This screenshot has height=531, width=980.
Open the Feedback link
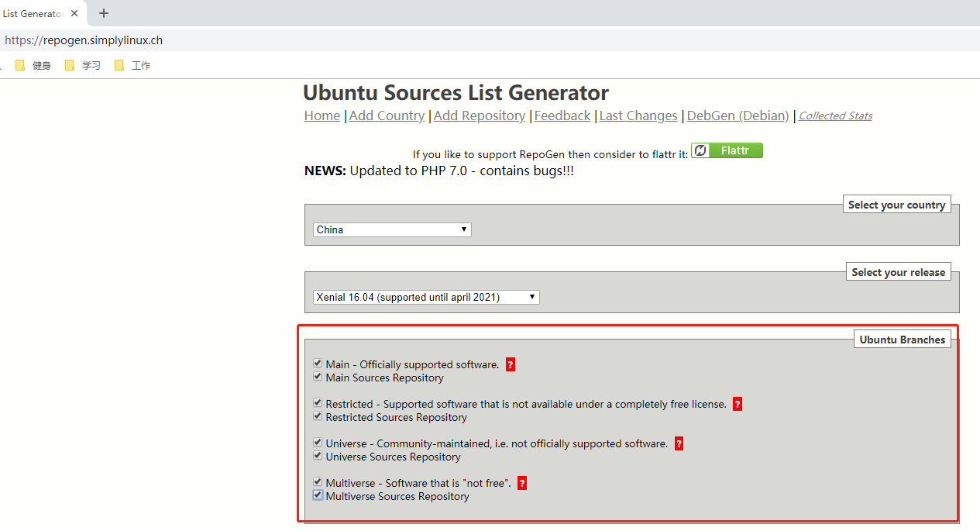(562, 116)
